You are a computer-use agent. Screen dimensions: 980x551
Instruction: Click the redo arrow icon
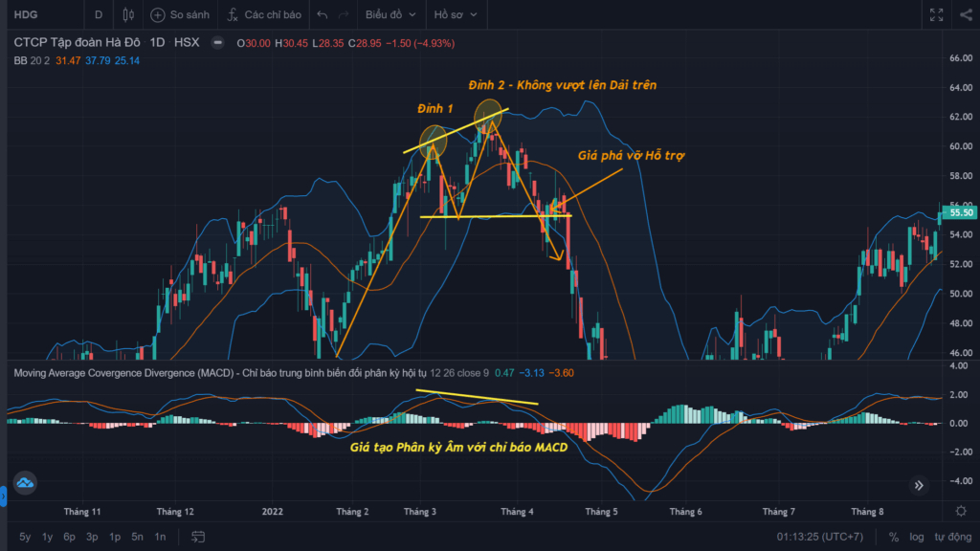[344, 14]
